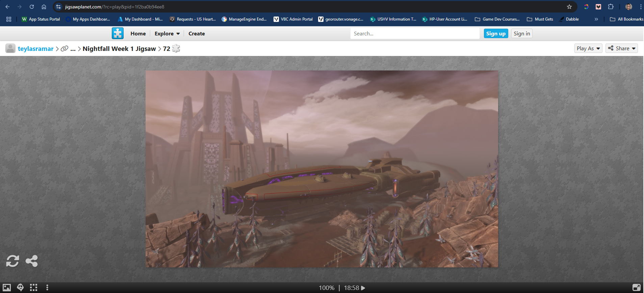Image resolution: width=644 pixels, height=293 pixels.
Task: Open the Home page link
Action: point(138,34)
